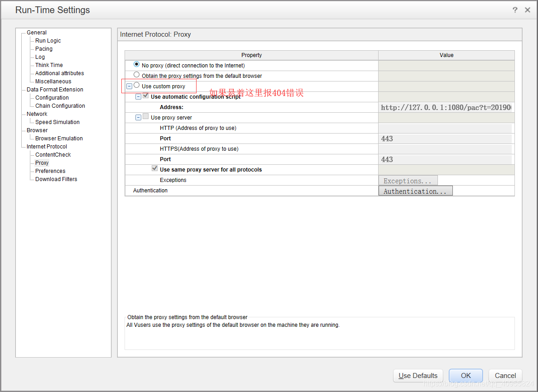This screenshot has height=392, width=538.
Task: Check the Use proxy server checkbox
Action: pos(146,117)
